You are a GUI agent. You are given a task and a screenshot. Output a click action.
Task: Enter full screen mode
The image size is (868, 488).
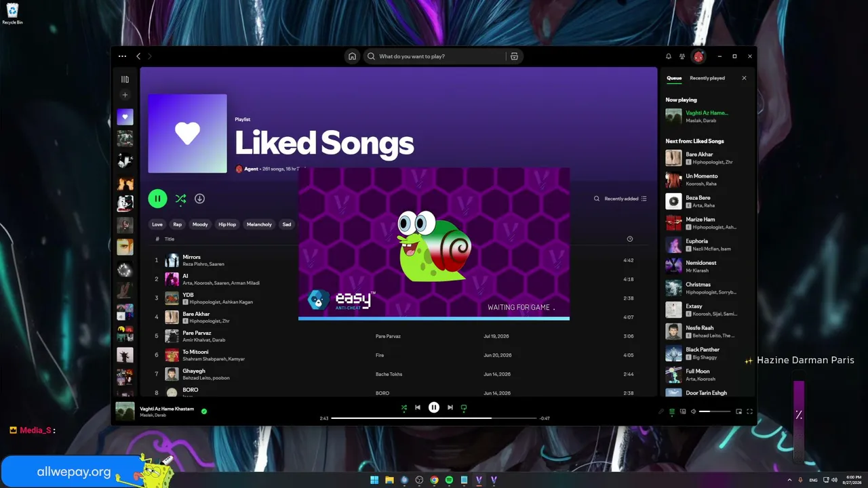click(749, 411)
